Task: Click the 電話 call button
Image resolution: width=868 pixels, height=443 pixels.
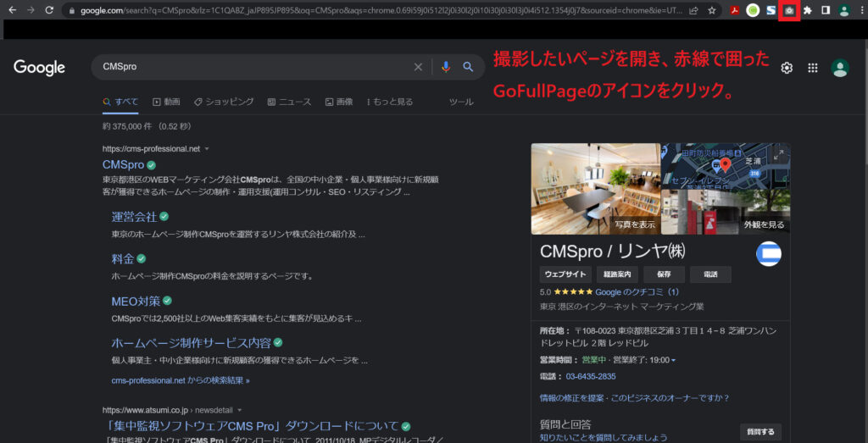Action: [x=711, y=274]
